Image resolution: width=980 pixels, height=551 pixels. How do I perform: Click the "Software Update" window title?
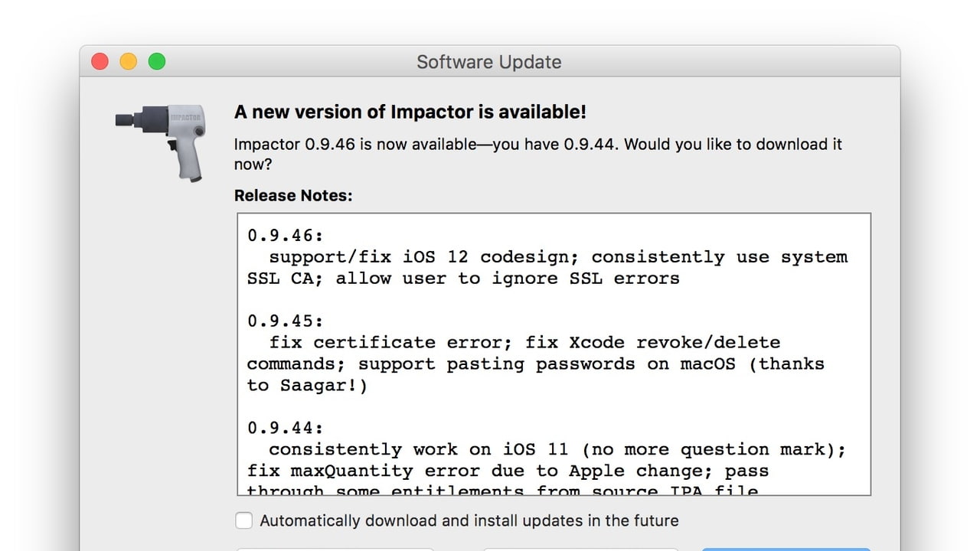[489, 62]
